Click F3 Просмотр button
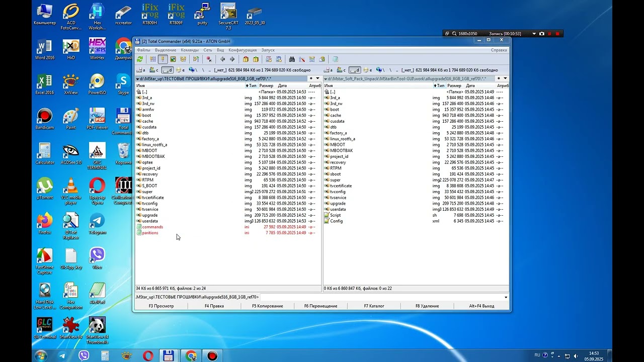Image resolution: width=644 pixels, height=362 pixels. (x=161, y=306)
